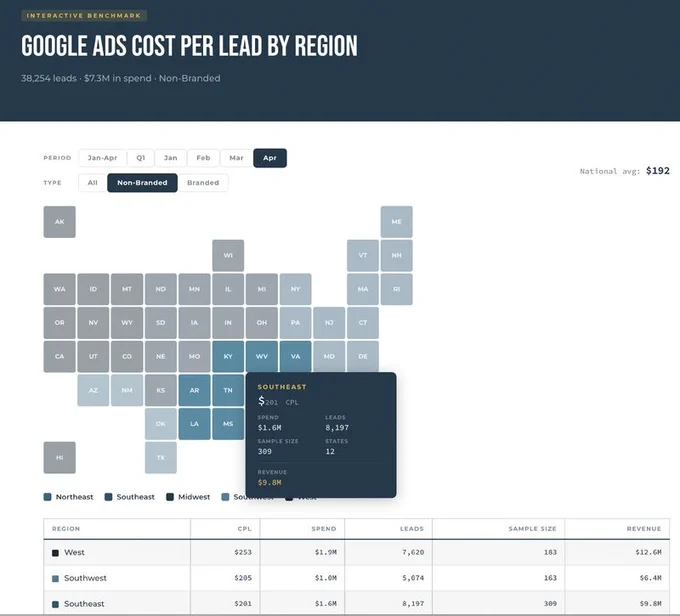This screenshot has height=616, width=680.
Task: Select the CT state tile
Action: pos(363,323)
